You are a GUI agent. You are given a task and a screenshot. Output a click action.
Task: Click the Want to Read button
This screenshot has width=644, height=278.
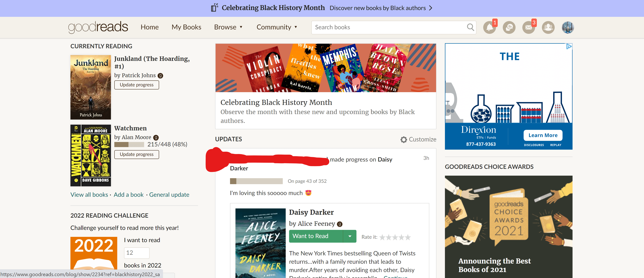pos(316,236)
